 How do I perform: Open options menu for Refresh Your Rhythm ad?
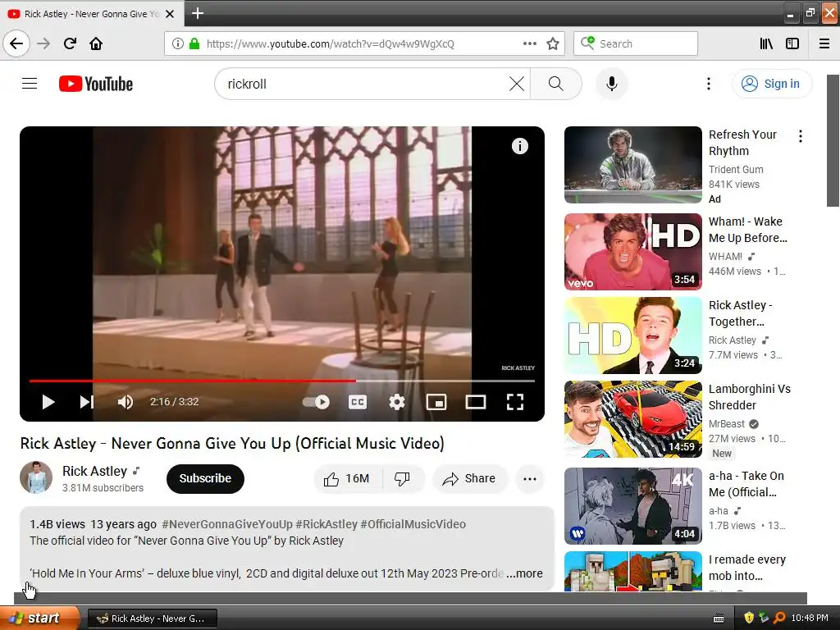tap(801, 136)
